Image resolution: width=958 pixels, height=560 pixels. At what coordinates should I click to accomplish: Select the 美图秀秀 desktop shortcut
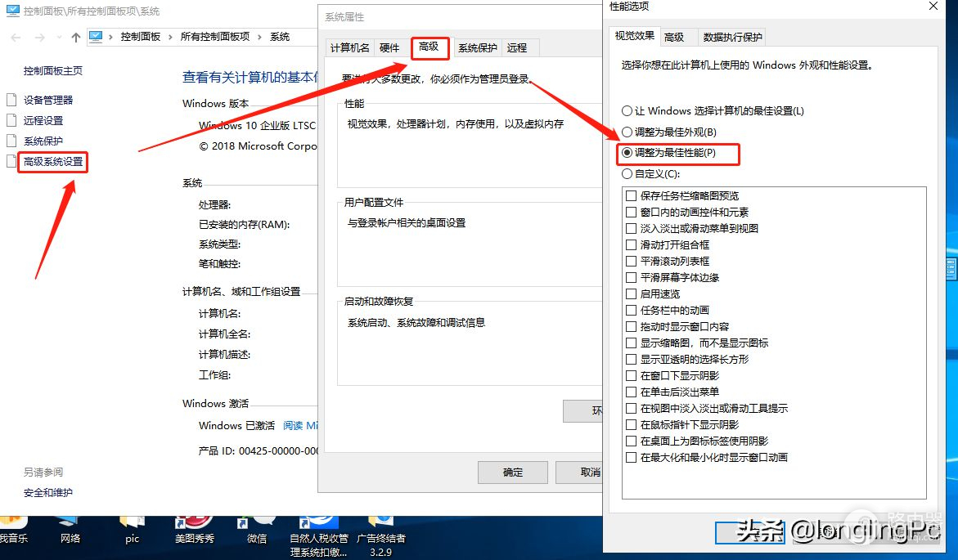pyautogui.click(x=194, y=530)
